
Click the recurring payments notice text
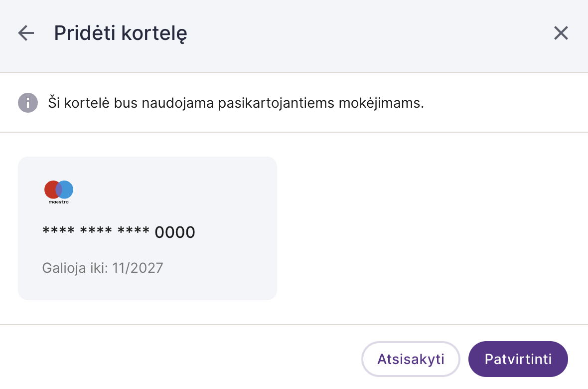(x=236, y=103)
